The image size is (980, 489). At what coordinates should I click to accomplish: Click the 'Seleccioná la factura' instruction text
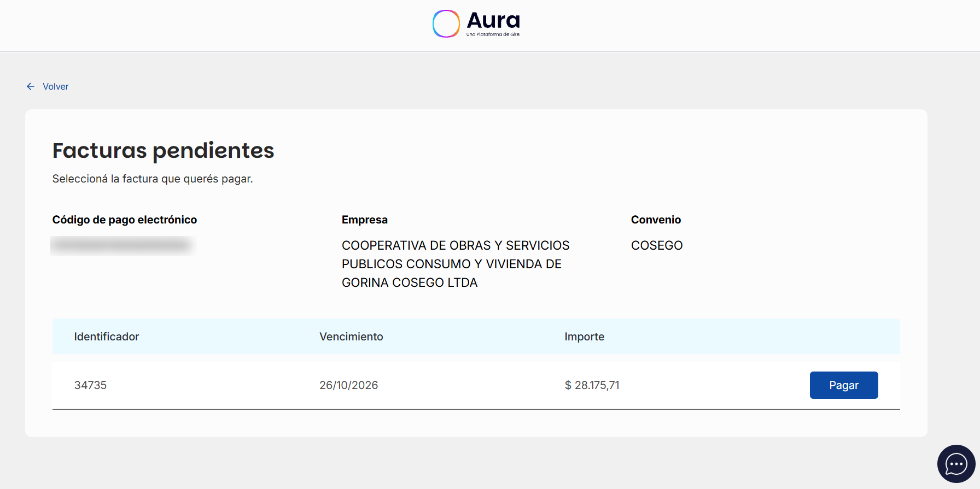(153, 179)
